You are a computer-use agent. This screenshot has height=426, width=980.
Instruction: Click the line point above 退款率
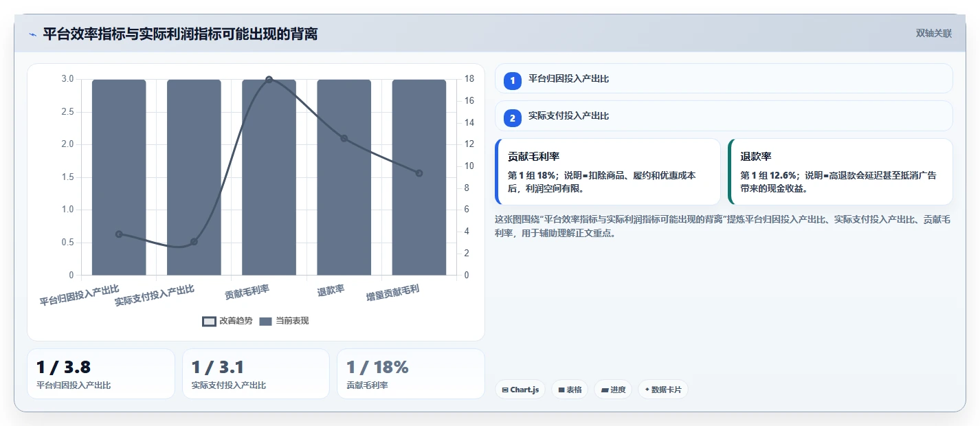coord(344,138)
